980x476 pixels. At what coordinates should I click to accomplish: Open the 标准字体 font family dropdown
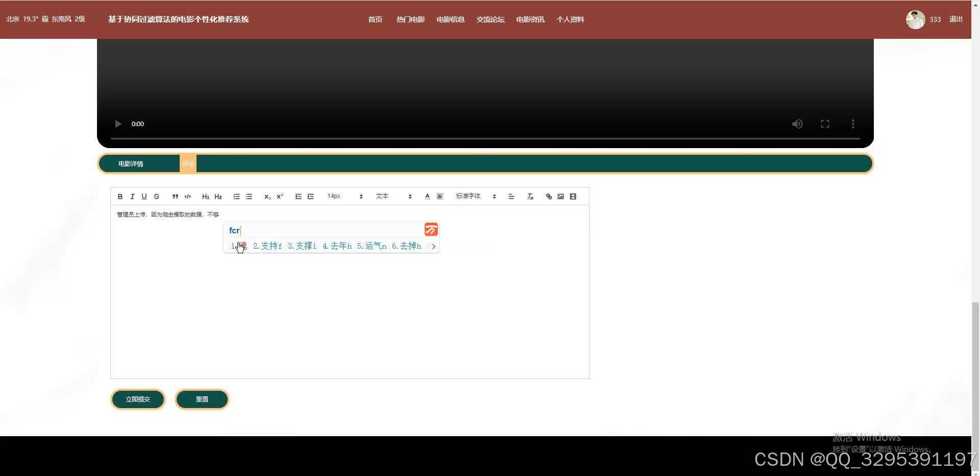tap(476, 197)
